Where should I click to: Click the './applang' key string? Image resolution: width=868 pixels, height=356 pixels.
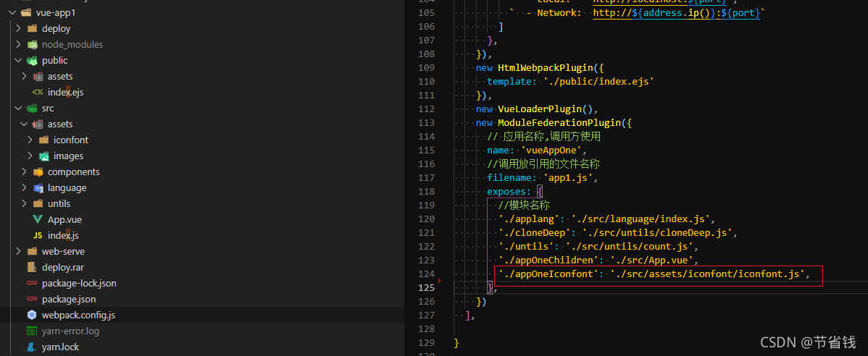click(529, 219)
